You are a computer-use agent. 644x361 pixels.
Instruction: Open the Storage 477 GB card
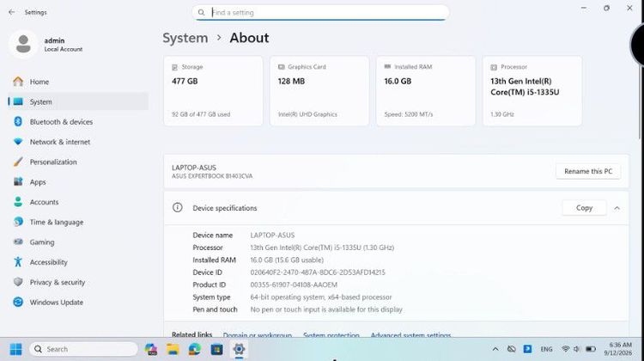point(213,91)
